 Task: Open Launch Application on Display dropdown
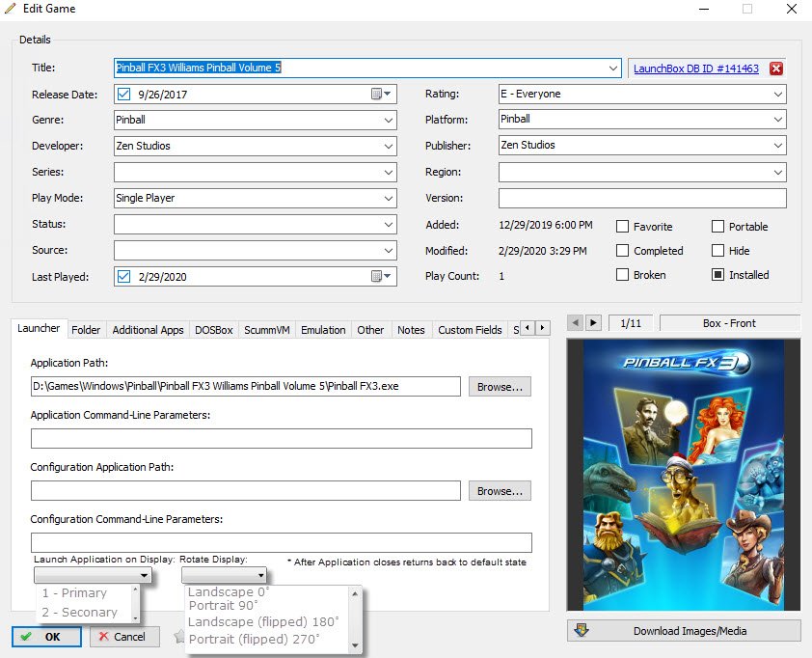pos(93,575)
